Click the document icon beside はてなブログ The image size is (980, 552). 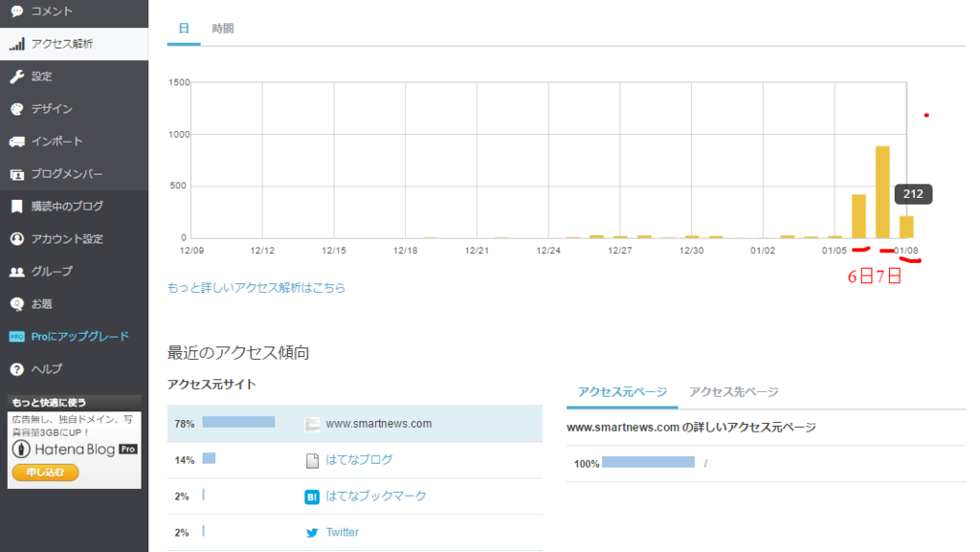coord(312,461)
